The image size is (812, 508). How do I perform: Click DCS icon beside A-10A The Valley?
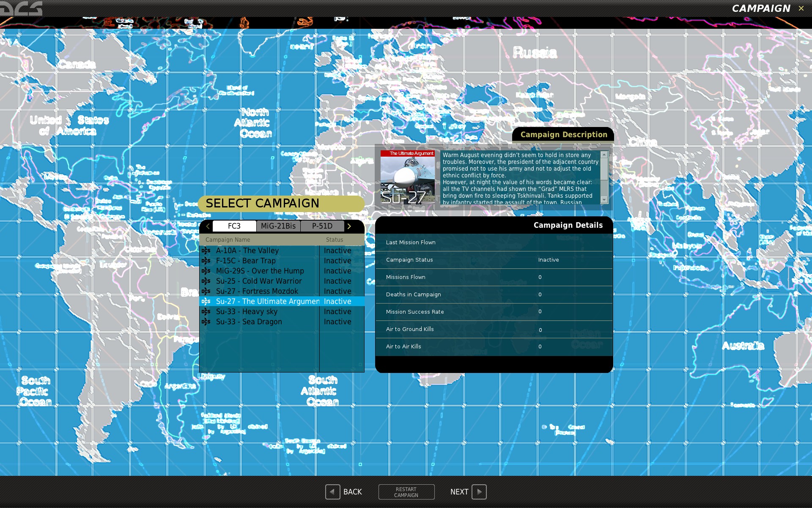pyautogui.click(x=206, y=251)
